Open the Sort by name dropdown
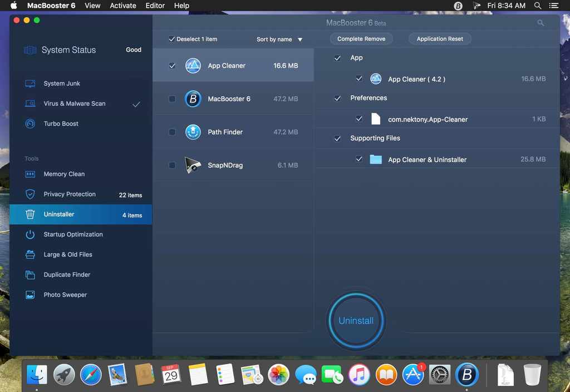 (279, 39)
